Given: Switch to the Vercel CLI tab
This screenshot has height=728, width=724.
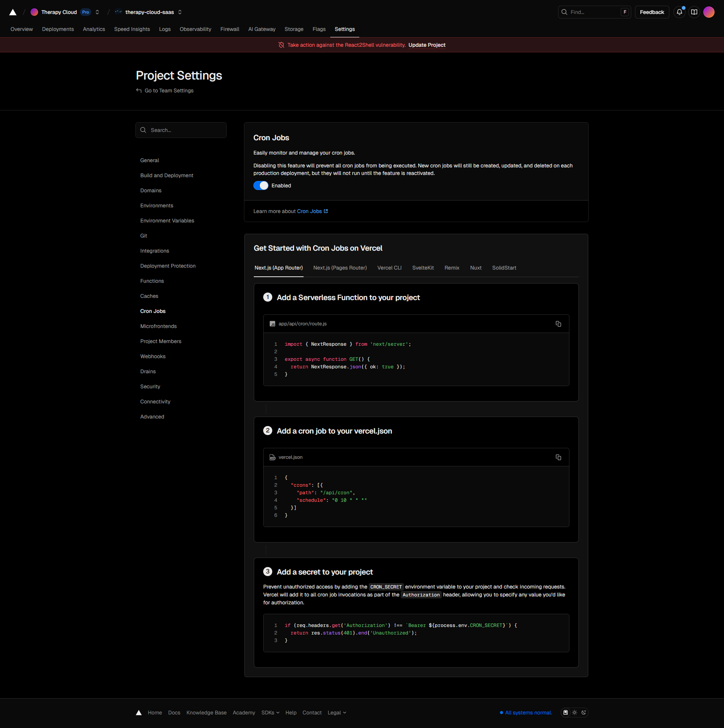Looking at the screenshot, I should (x=389, y=268).
